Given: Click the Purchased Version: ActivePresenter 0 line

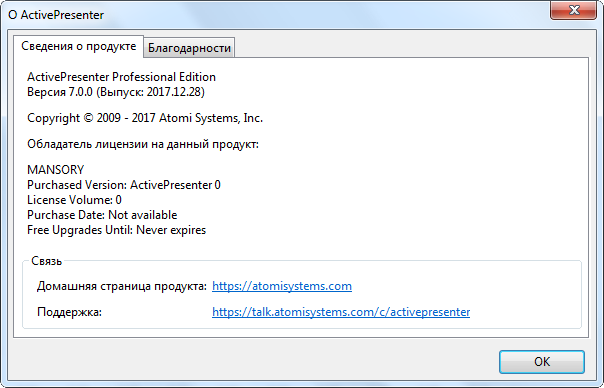Looking at the screenshot, I should [x=124, y=185].
